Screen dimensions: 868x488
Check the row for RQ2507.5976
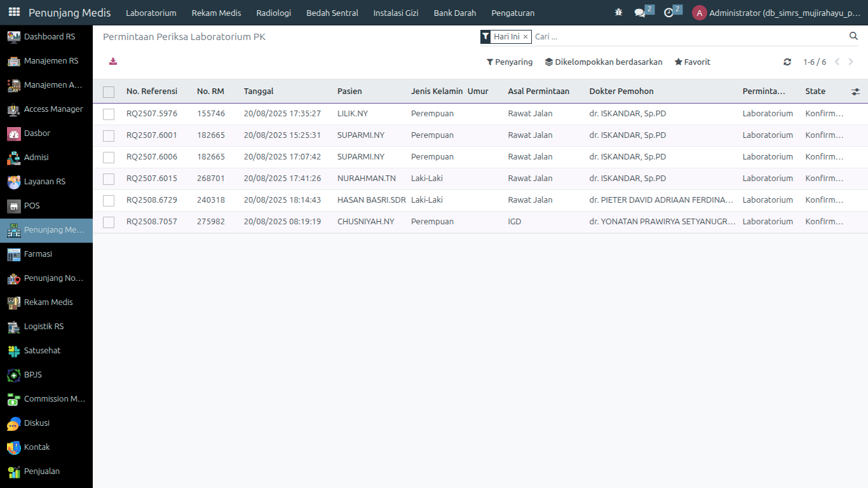point(109,114)
